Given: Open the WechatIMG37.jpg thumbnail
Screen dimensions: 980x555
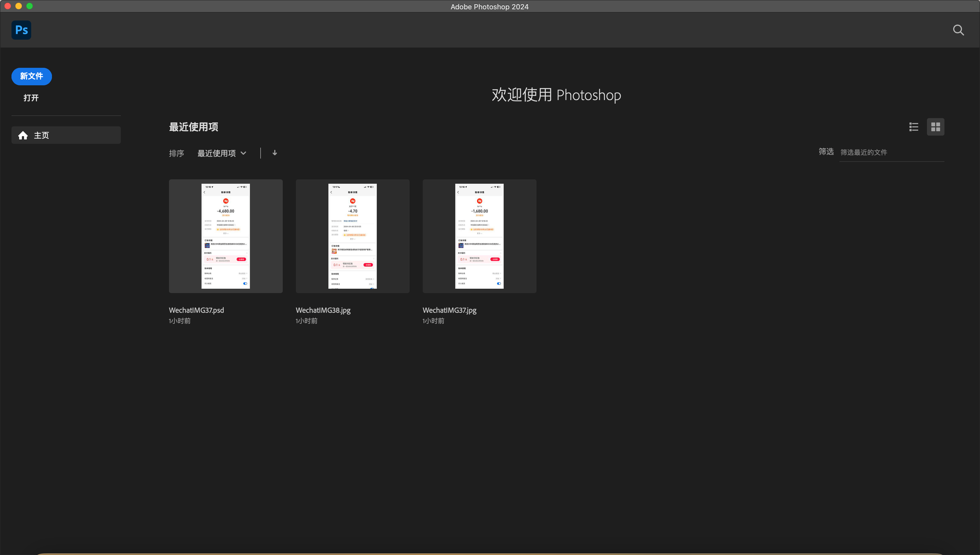Looking at the screenshot, I should point(480,236).
